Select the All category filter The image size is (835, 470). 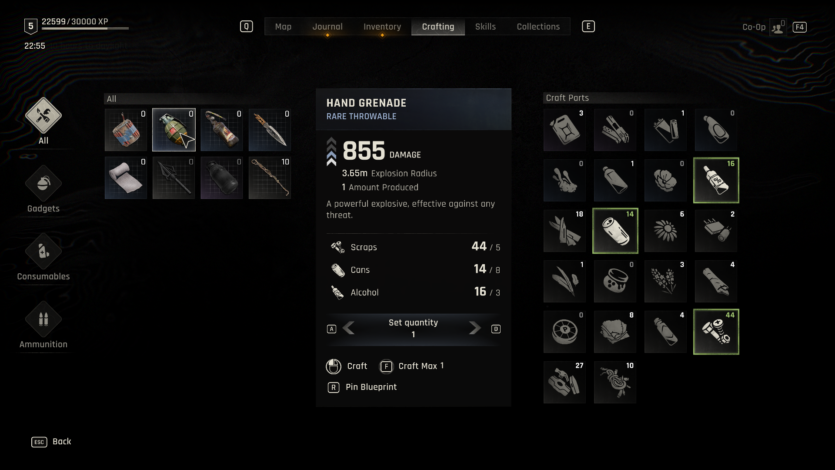[x=43, y=116]
